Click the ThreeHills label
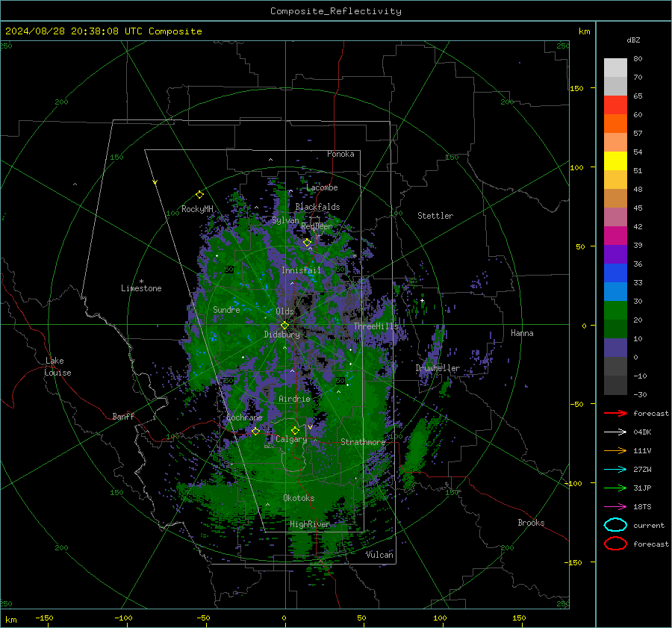This screenshot has width=672, height=628. 376,326
